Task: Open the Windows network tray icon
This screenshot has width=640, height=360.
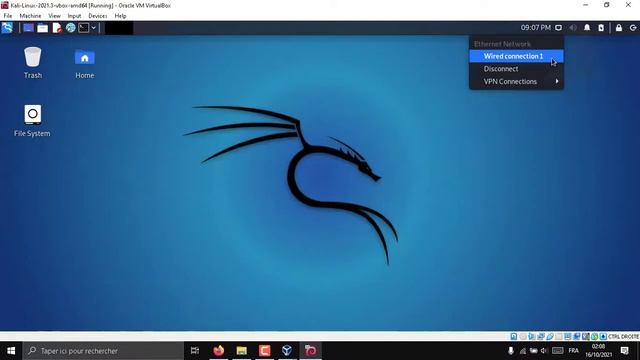Action: coord(523,351)
